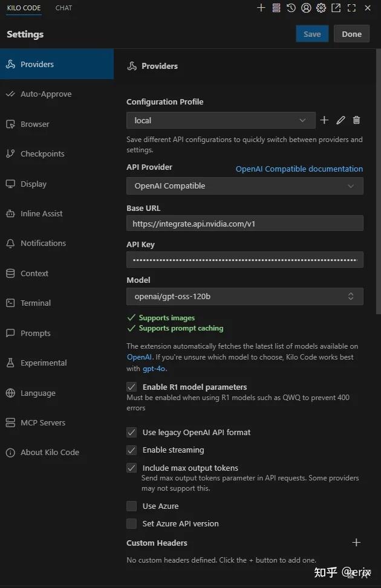This screenshot has width=381, height=588.
Task: Add a custom header plus button
Action: (356, 543)
